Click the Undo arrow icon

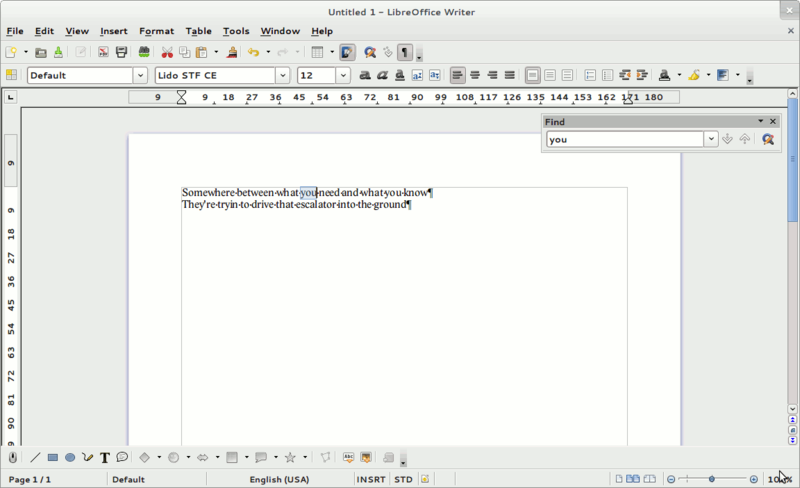(254, 52)
